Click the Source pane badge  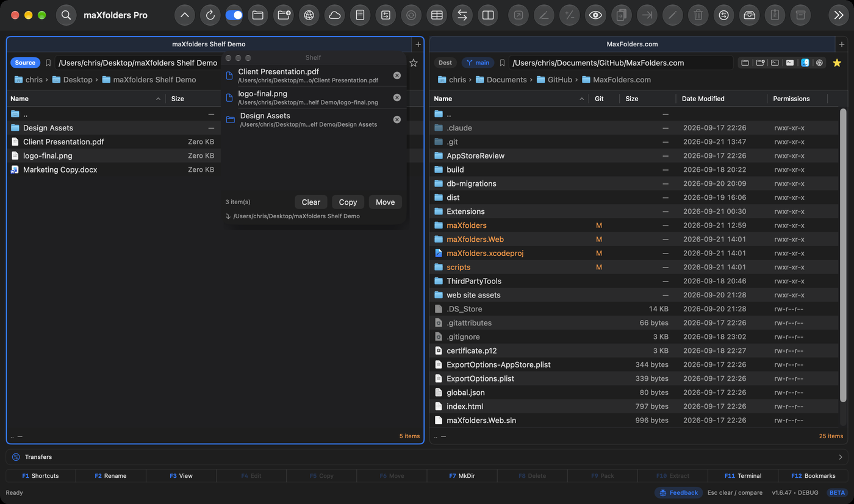(25, 63)
